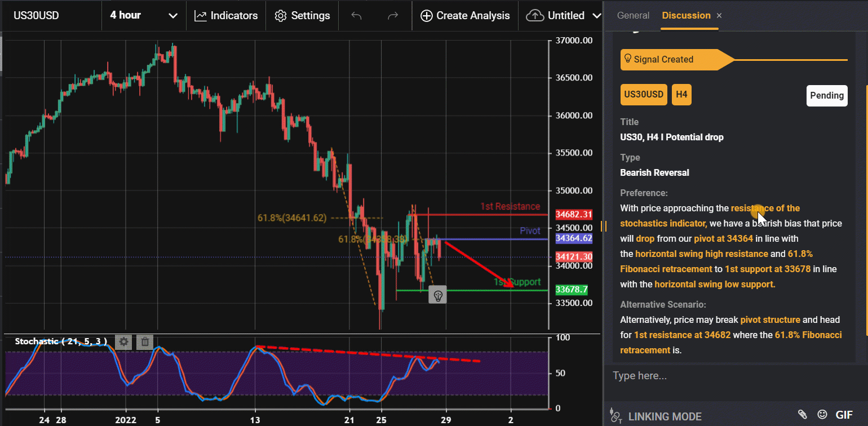Redo the last chart action
This screenshot has width=868, height=426.
pos(393,16)
